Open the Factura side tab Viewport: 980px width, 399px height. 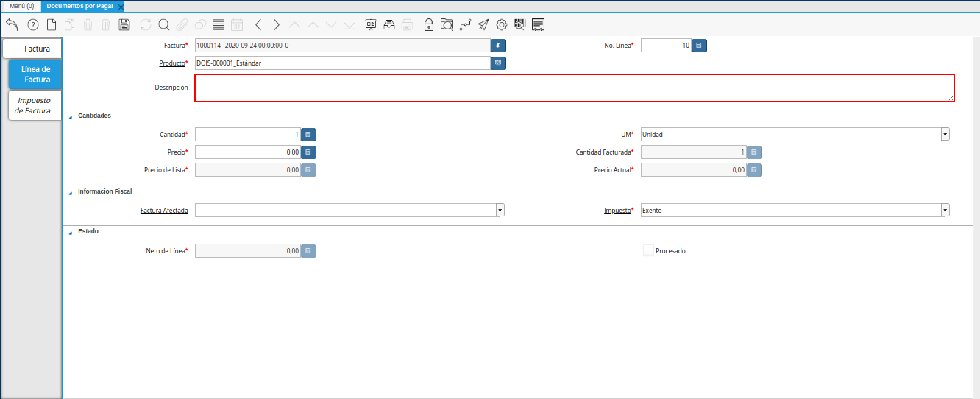pos(32,49)
